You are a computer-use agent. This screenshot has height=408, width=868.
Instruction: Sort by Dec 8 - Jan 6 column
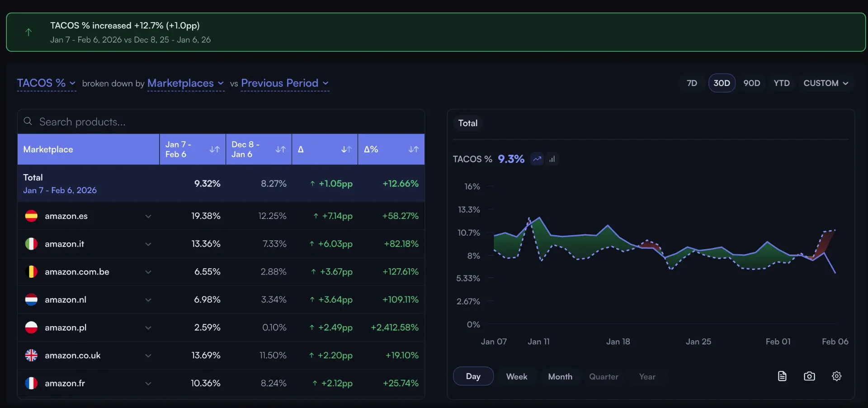click(280, 149)
